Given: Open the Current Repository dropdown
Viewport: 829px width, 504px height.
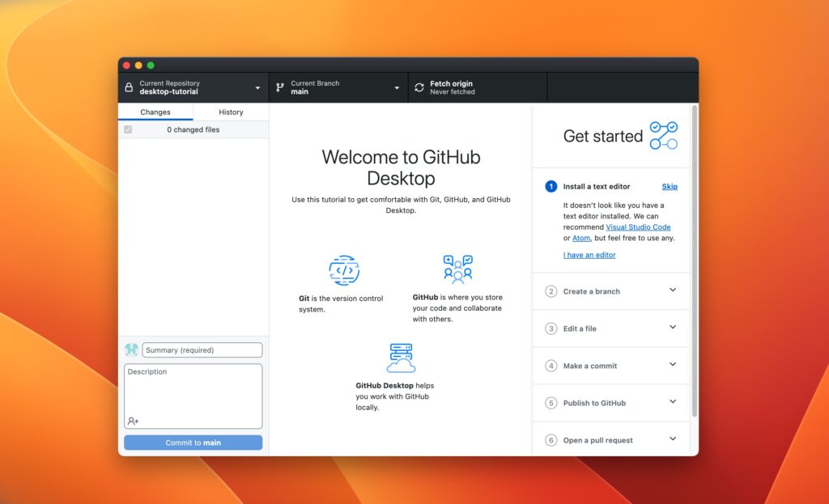Looking at the screenshot, I should tap(194, 87).
